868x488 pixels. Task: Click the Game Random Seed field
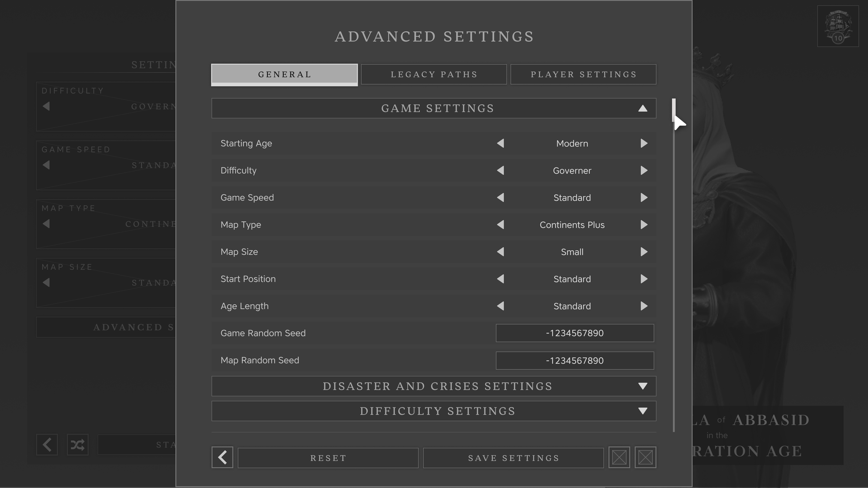coord(575,333)
